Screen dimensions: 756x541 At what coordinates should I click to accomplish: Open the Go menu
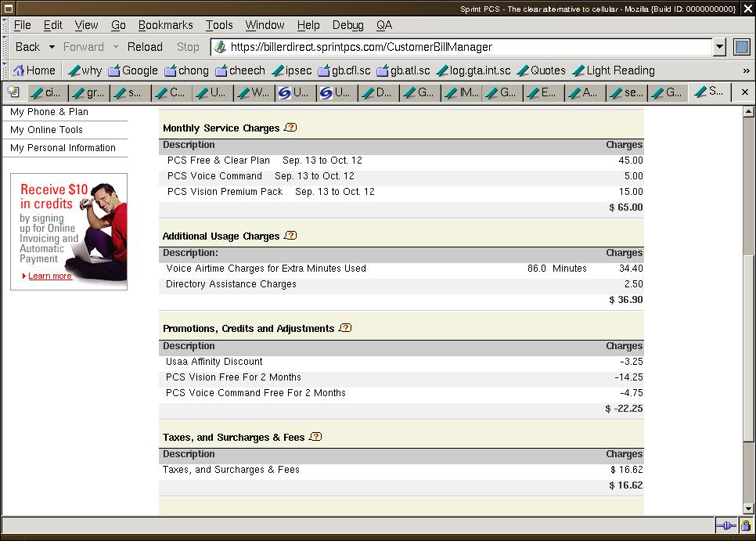[118, 25]
